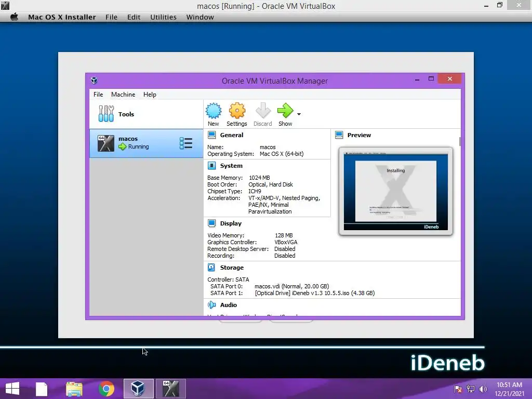Click the network tray icon

pos(471,389)
